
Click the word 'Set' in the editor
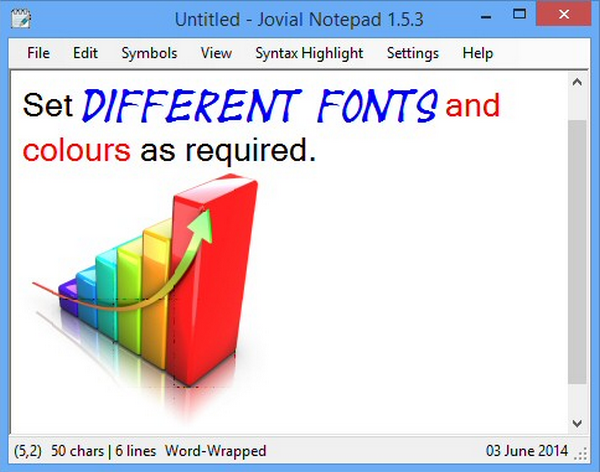48,105
